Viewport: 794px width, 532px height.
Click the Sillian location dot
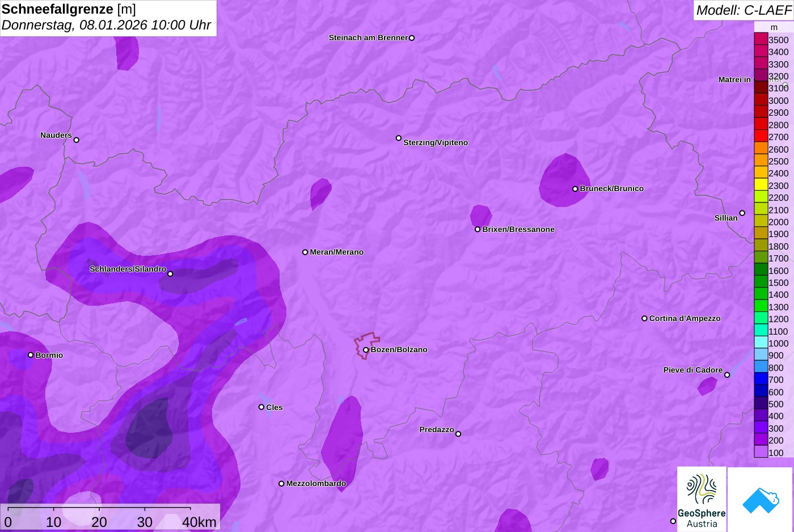coord(742,213)
